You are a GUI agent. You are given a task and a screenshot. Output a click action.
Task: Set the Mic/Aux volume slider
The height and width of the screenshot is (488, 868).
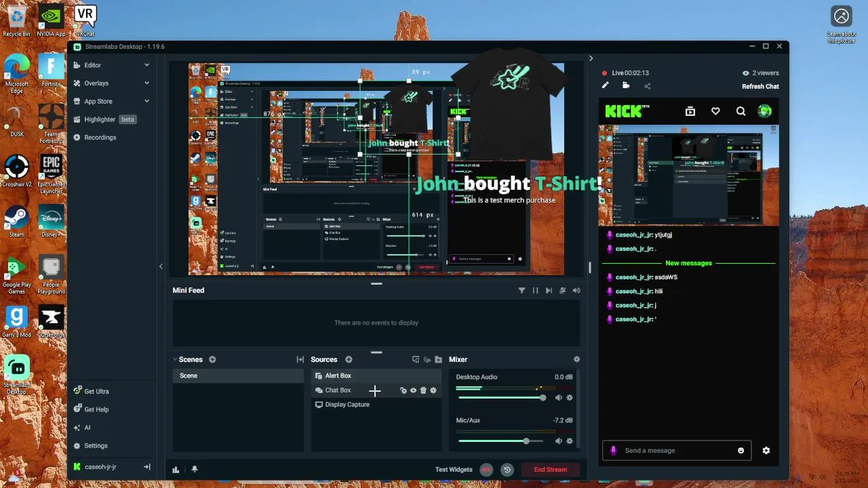501,441
